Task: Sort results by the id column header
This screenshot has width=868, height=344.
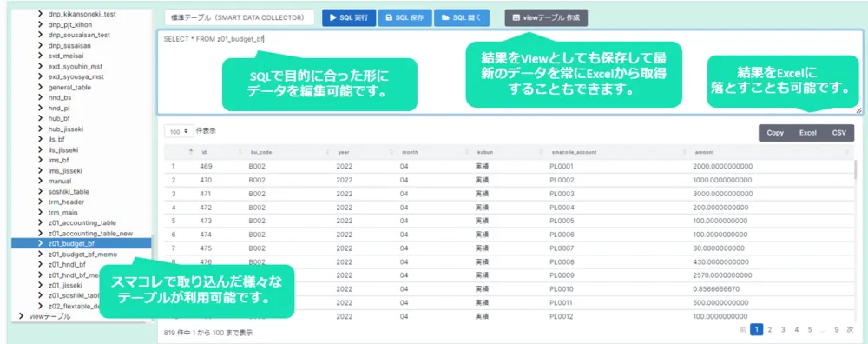Action: pyautogui.click(x=220, y=152)
